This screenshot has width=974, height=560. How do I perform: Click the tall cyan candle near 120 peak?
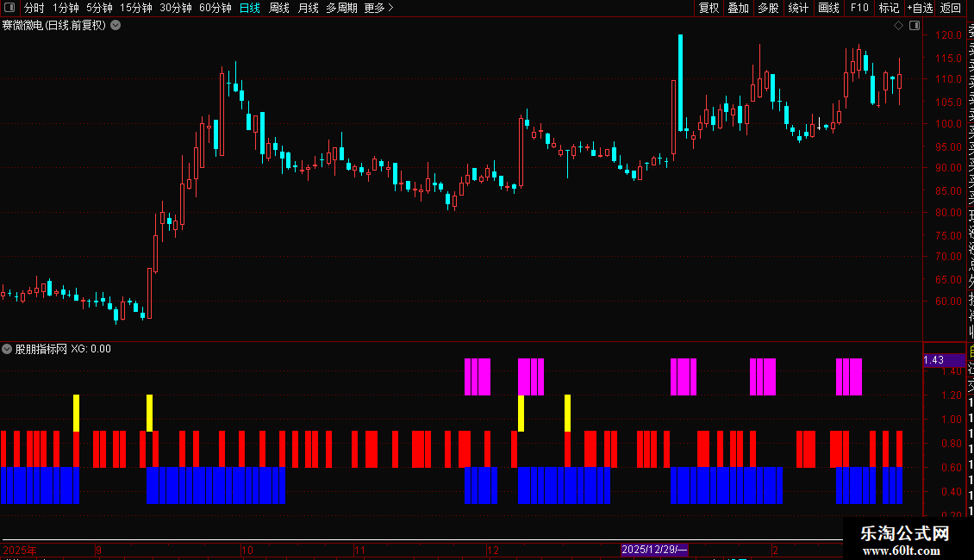[681, 83]
